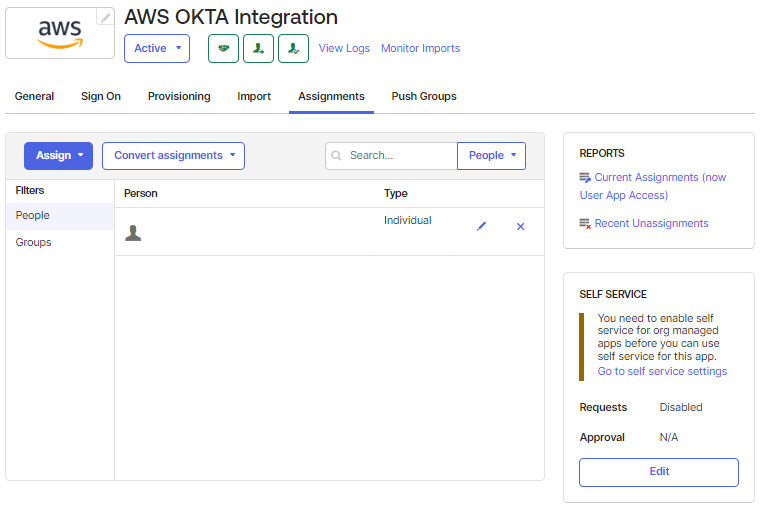Click the assign user icon with arrow
This screenshot has width=767, height=505.
(258, 48)
